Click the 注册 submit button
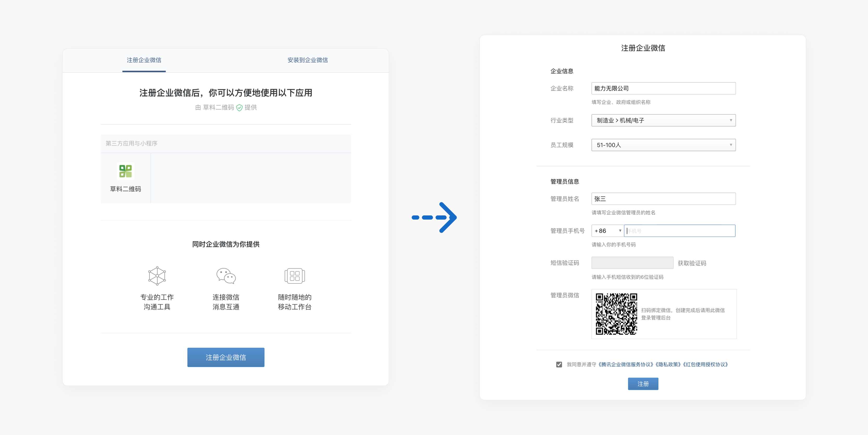Image resolution: width=868 pixels, height=435 pixels. coord(643,384)
